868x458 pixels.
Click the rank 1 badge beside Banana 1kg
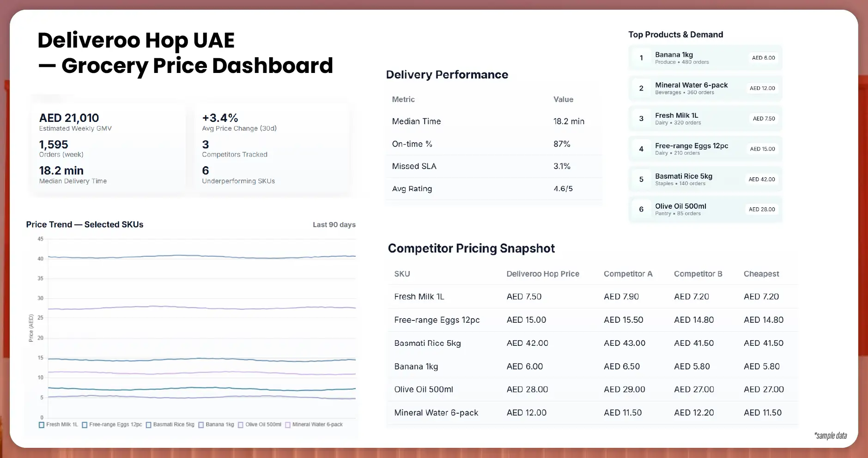click(641, 58)
